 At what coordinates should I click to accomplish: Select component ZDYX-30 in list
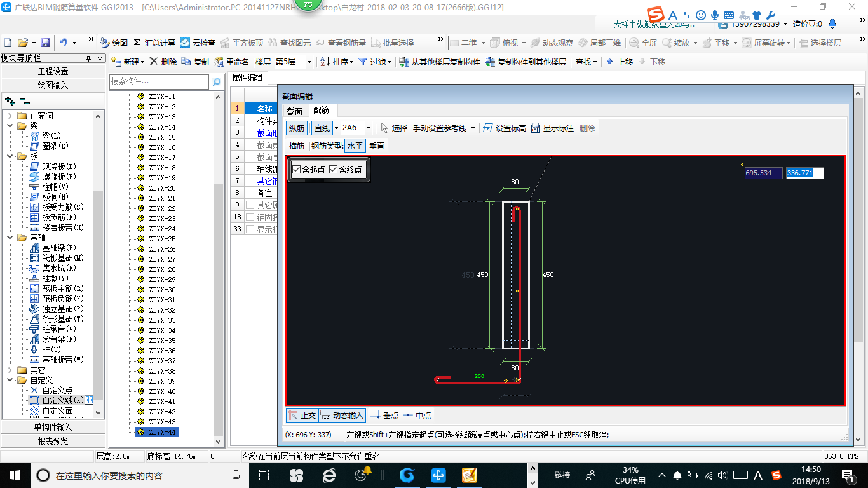coord(162,290)
